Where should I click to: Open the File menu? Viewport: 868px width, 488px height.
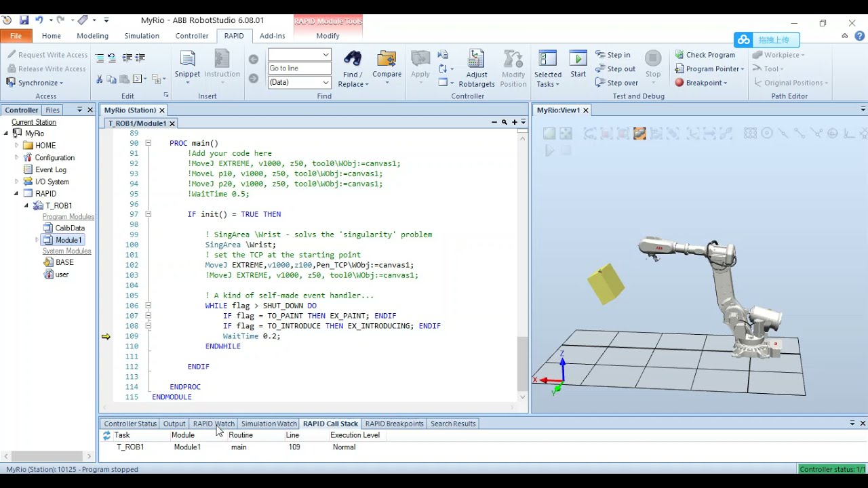point(16,36)
